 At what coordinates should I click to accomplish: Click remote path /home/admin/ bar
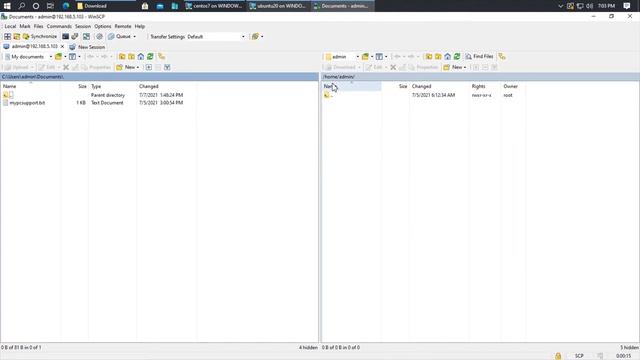click(x=480, y=77)
